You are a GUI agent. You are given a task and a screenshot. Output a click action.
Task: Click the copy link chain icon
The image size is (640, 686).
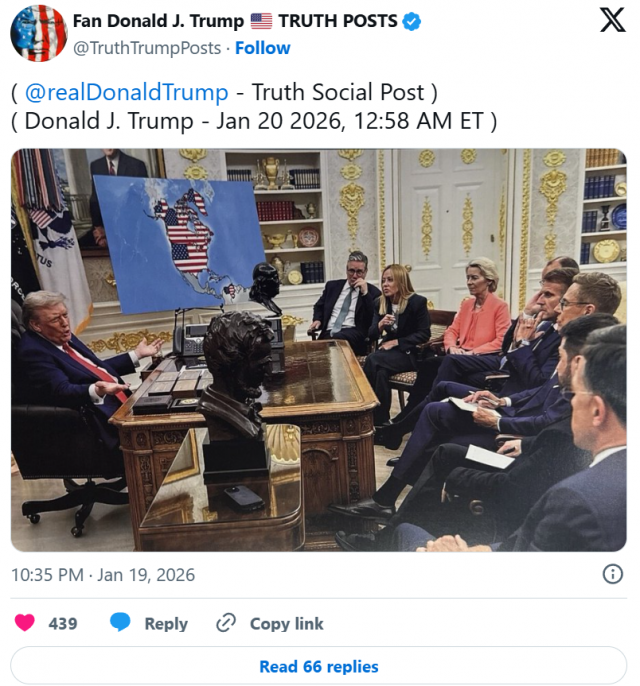[x=226, y=623]
